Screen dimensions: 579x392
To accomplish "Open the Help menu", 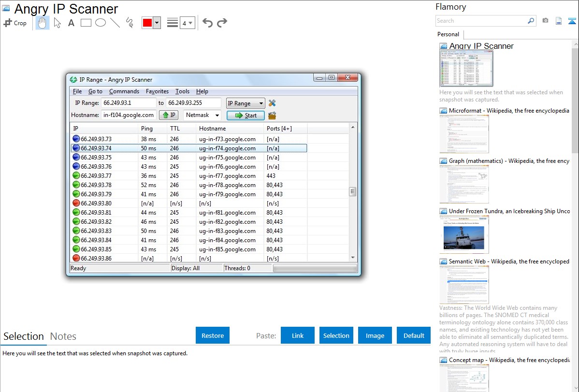I will [202, 91].
